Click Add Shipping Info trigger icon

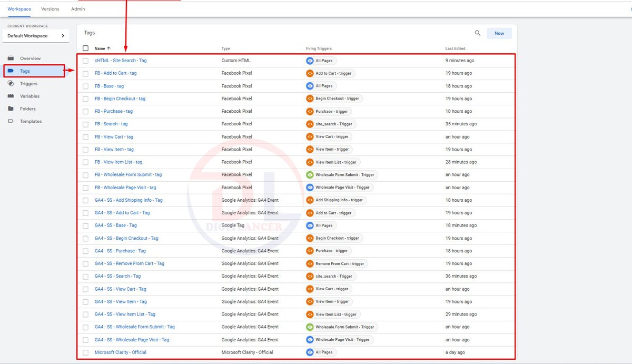click(310, 200)
